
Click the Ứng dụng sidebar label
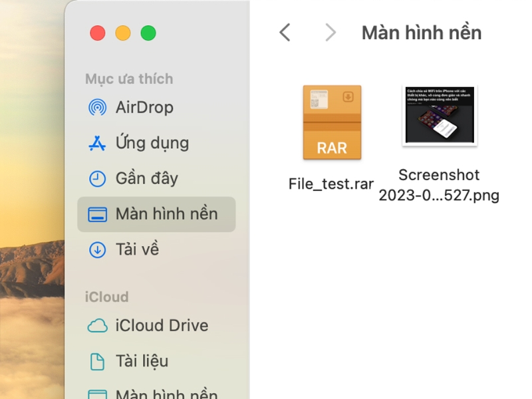tap(152, 143)
